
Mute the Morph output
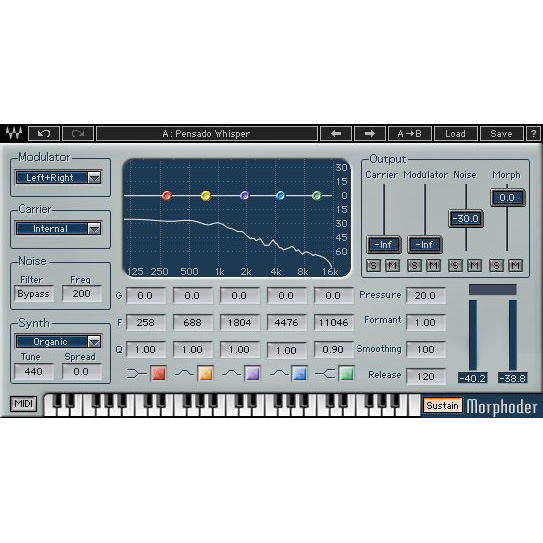[x=515, y=266]
